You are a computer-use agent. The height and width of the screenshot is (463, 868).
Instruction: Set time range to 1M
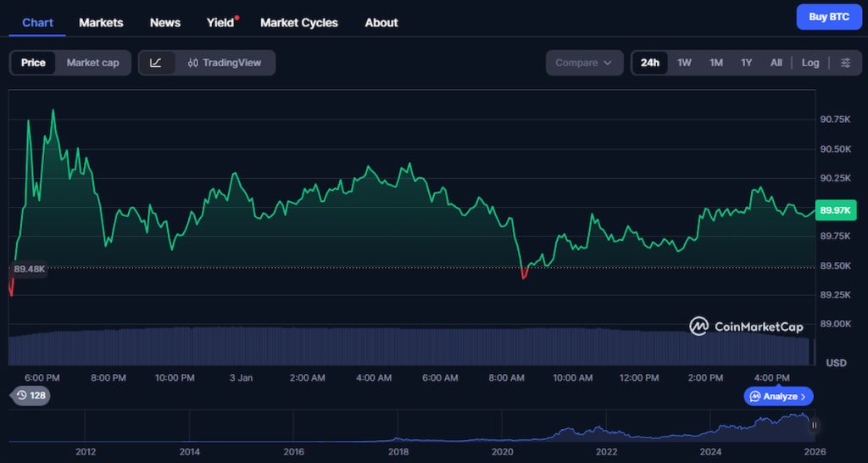715,63
